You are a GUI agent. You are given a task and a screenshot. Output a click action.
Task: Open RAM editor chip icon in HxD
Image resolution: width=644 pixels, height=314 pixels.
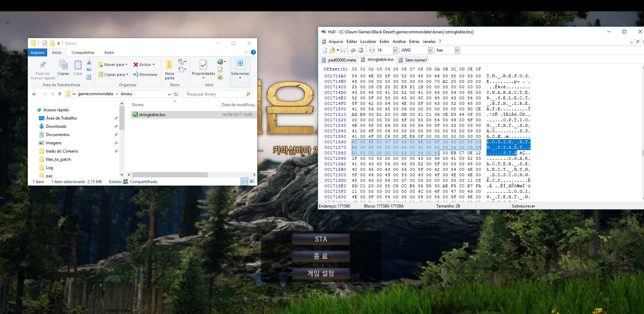[x=353, y=50]
